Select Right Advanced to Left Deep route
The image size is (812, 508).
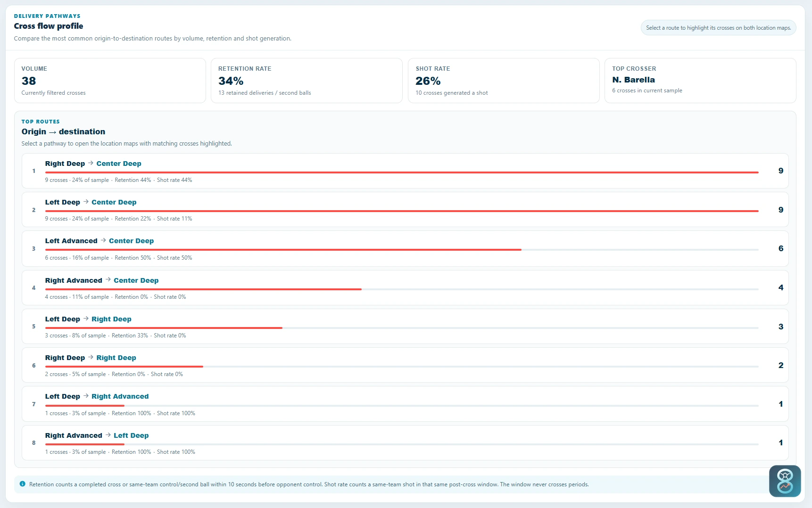click(405, 442)
